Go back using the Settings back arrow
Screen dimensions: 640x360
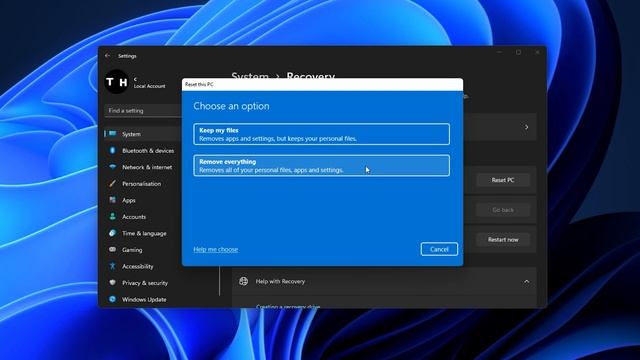107,56
